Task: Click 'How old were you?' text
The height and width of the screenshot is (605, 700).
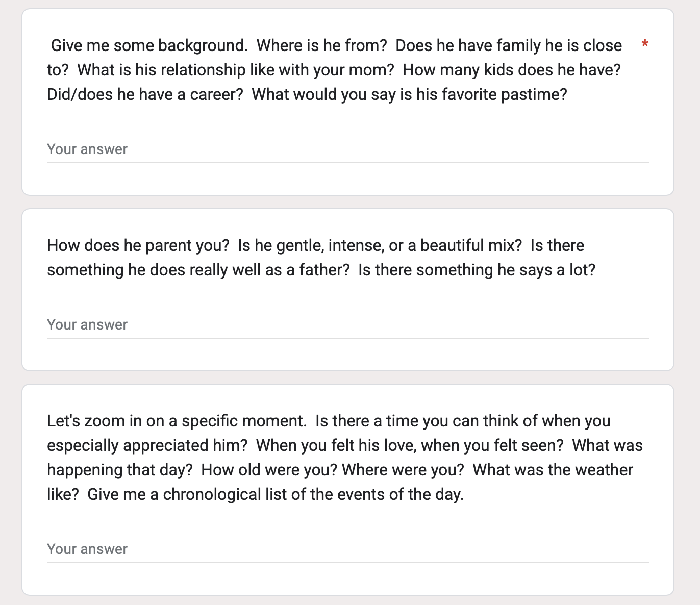Action: (269, 470)
